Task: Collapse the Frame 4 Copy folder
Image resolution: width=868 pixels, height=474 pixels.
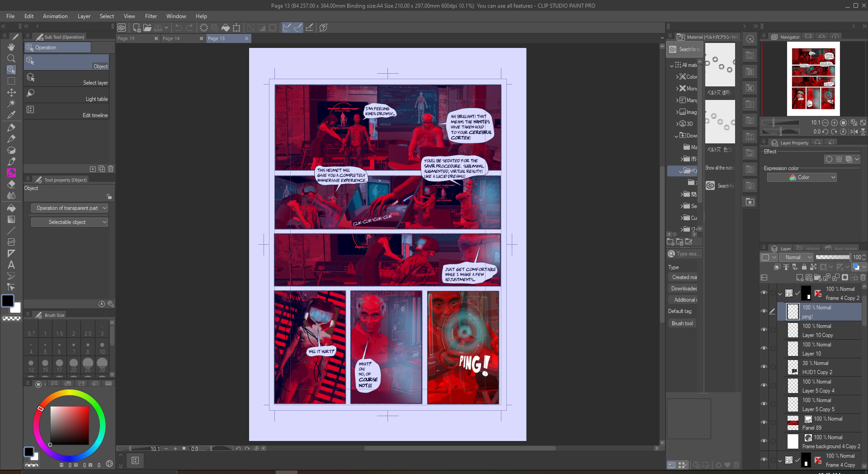Action: pos(780,461)
